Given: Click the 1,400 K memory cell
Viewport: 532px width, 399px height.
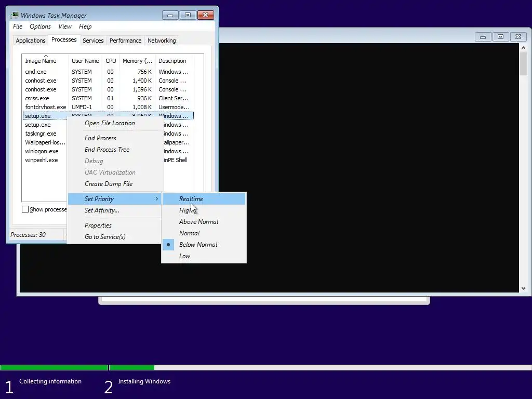Looking at the screenshot, I should pyautogui.click(x=142, y=81).
